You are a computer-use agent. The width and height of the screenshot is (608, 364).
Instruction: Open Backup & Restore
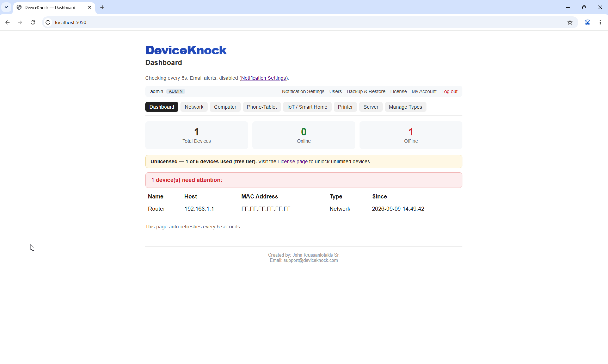tap(366, 92)
